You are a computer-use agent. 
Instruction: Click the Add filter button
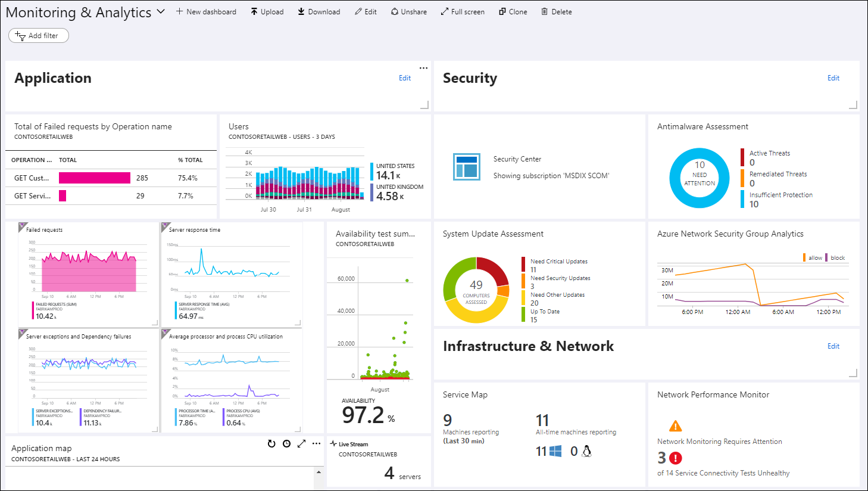click(38, 35)
